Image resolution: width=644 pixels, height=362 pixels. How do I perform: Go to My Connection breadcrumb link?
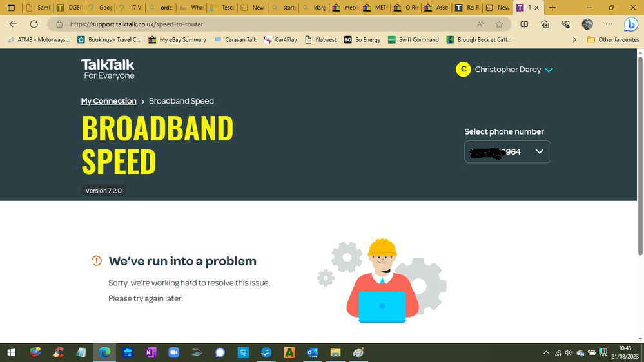coord(108,101)
